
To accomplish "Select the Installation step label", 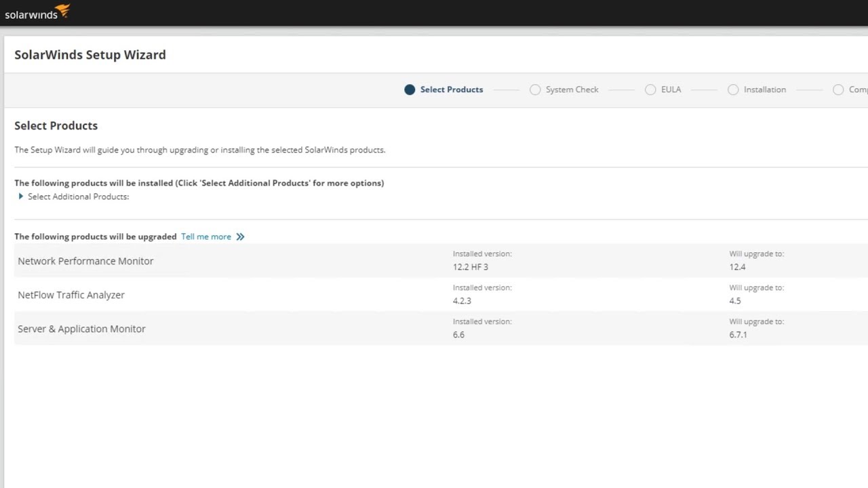I will click(x=764, y=89).
